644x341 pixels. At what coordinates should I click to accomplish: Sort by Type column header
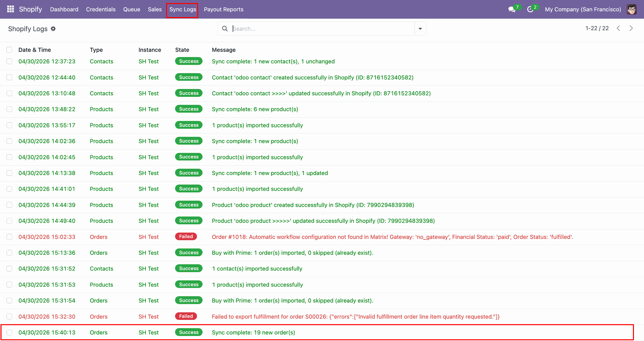pos(96,50)
